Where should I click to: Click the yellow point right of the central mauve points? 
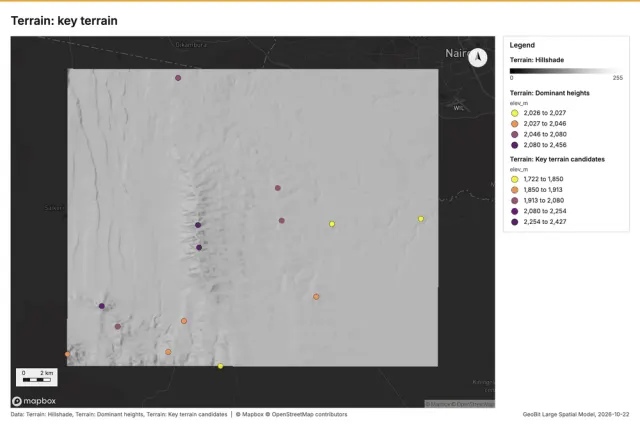tap(332, 224)
